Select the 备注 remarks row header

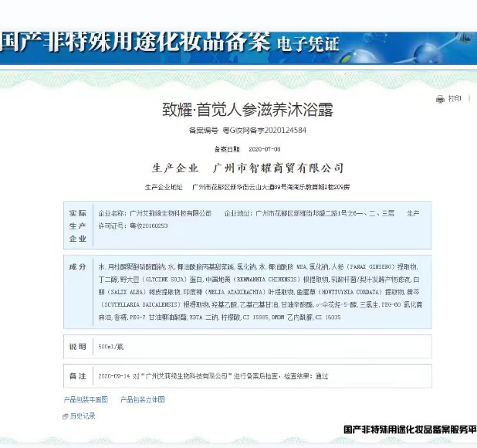click(x=78, y=375)
